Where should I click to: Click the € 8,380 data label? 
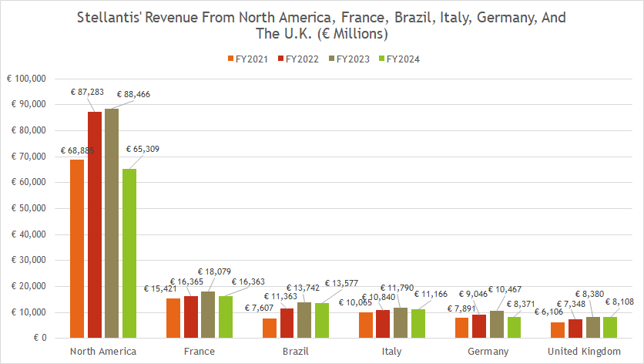[589, 294]
